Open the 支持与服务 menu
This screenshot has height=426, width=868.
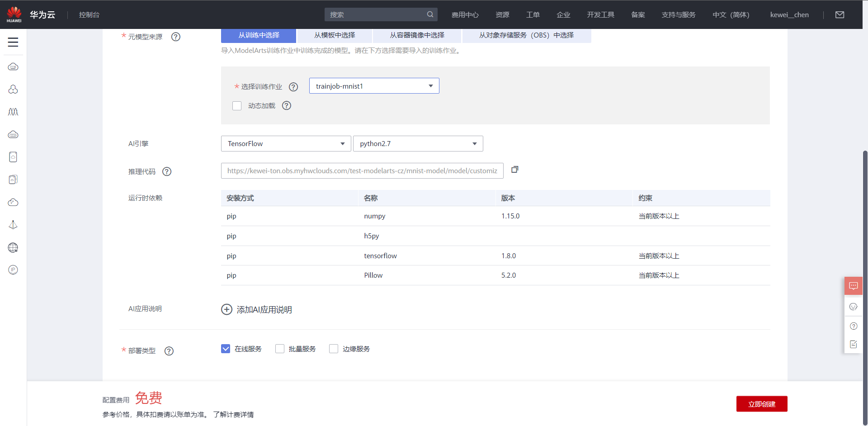point(679,14)
